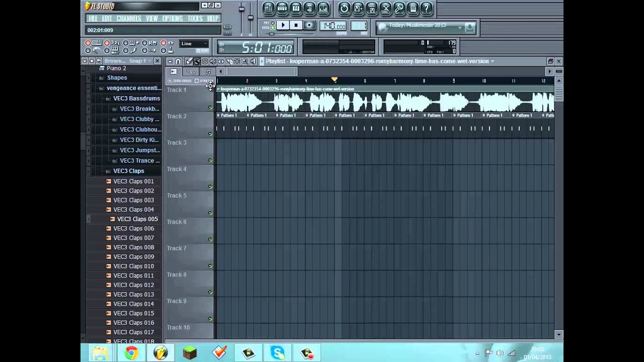
Task: Open the VIEW menu
Action: [x=152, y=19]
